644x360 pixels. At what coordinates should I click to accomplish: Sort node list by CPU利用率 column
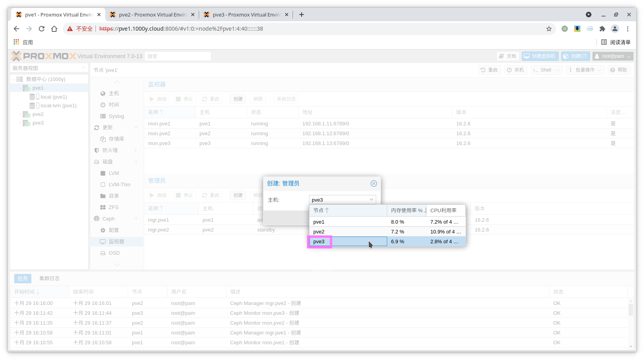[443, 211]
